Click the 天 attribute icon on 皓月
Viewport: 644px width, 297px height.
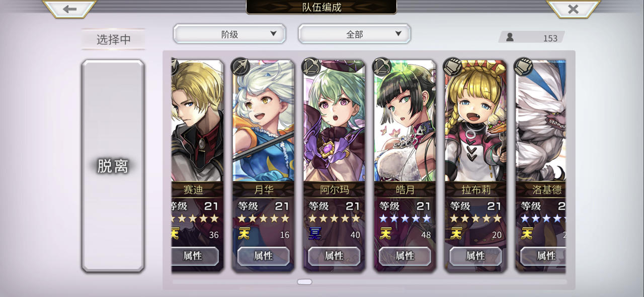pos(385,234)
